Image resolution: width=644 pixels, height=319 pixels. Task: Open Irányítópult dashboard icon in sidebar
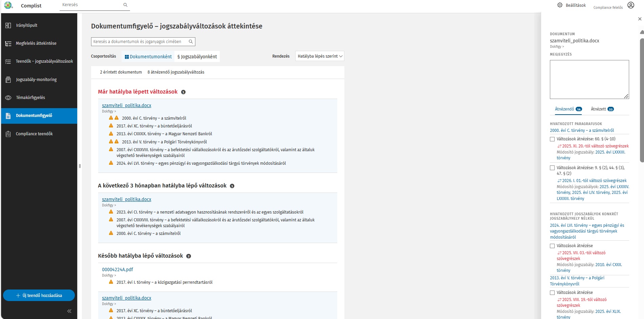tap(8, 25)
